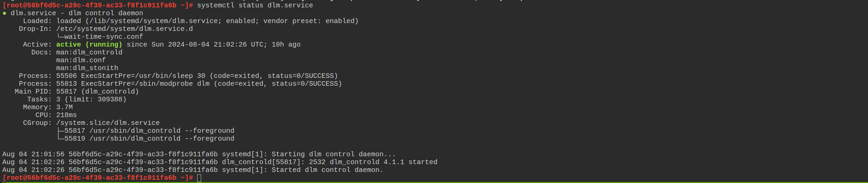Click the man:dlm.conf docs entry

click(81, 60)
